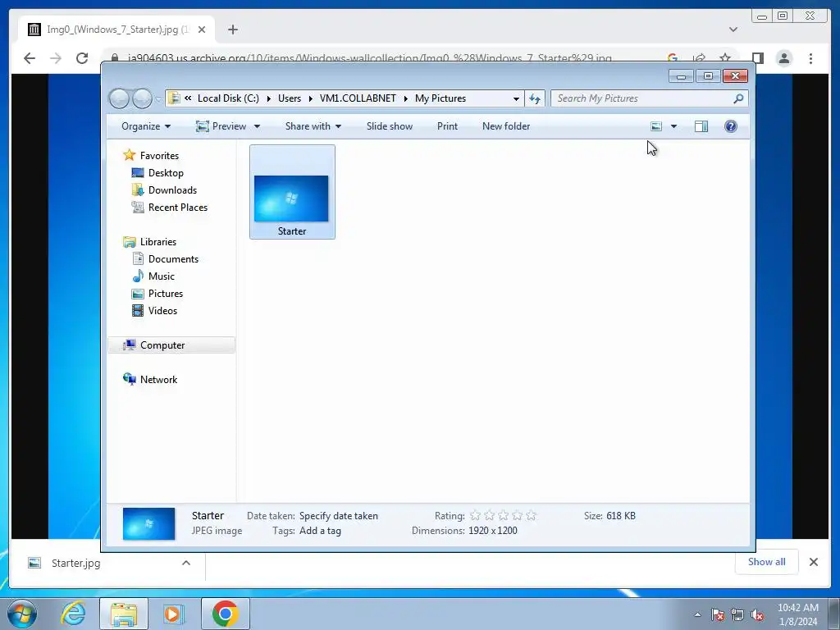
Task: Create a New folder
Action: (506, 126)
